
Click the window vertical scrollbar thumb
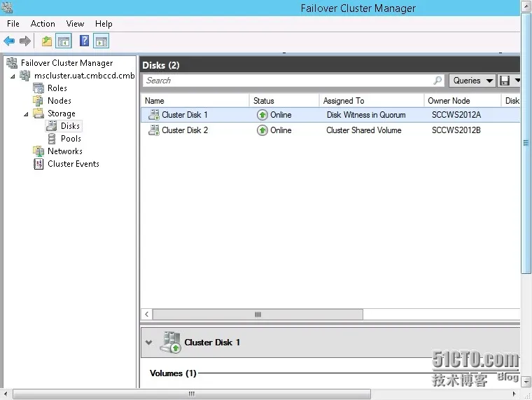(526, 143)
